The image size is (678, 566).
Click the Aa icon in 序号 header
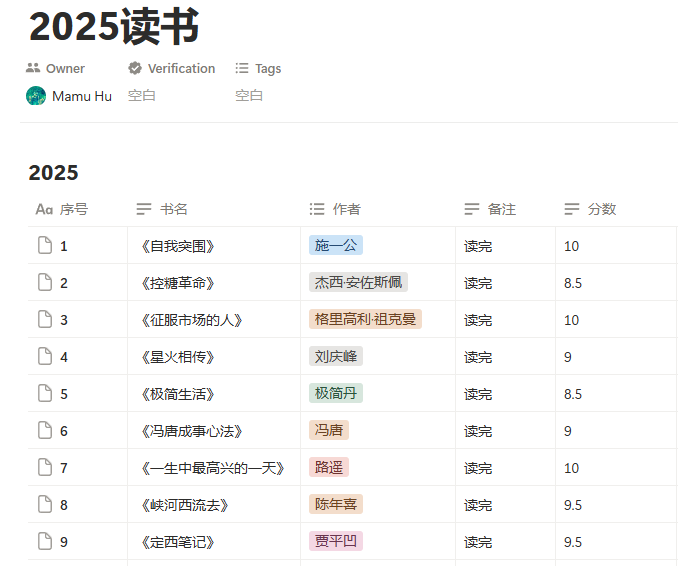[x=44, y=209]
